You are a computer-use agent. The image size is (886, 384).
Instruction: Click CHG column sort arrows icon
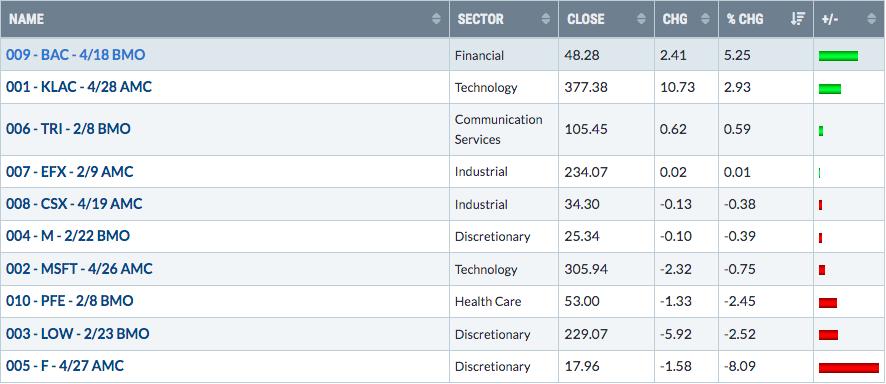(x=705, y=19)
